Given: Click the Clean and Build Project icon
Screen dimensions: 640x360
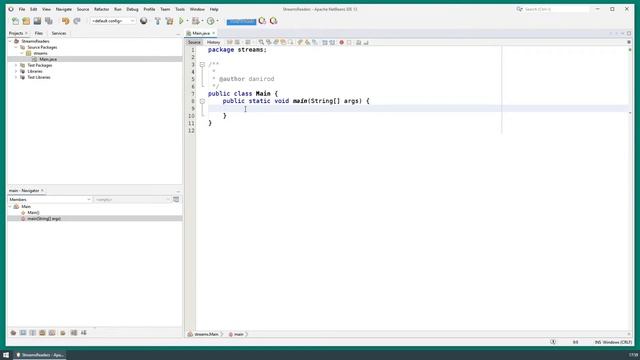Looking at the screenshot, I should tap(169, 21).
